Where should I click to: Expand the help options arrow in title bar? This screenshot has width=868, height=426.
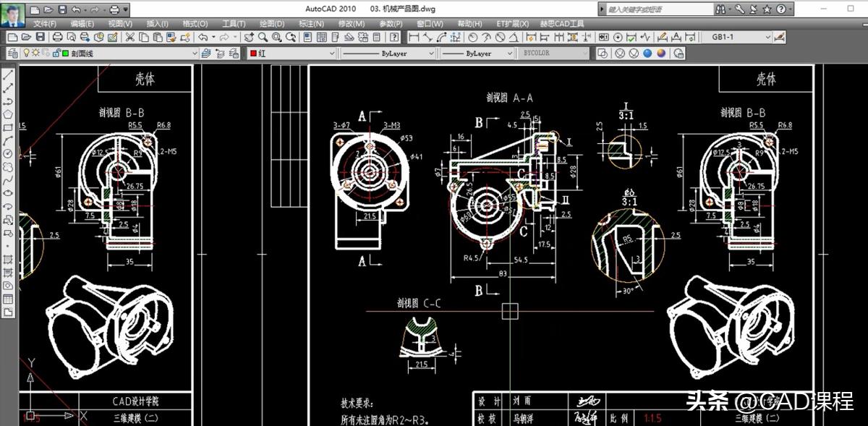point(789,9)
